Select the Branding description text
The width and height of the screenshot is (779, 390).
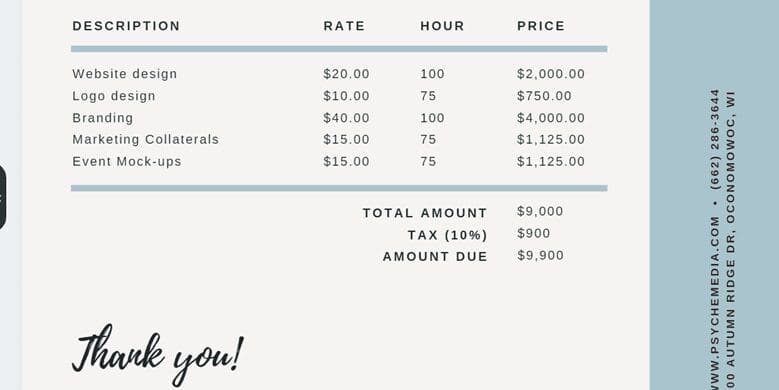103,118
